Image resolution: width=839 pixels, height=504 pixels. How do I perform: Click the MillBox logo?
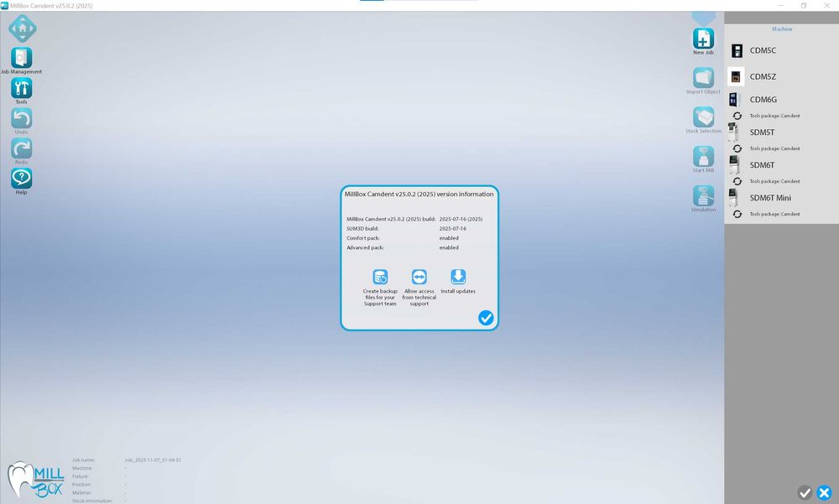(35, 480)
